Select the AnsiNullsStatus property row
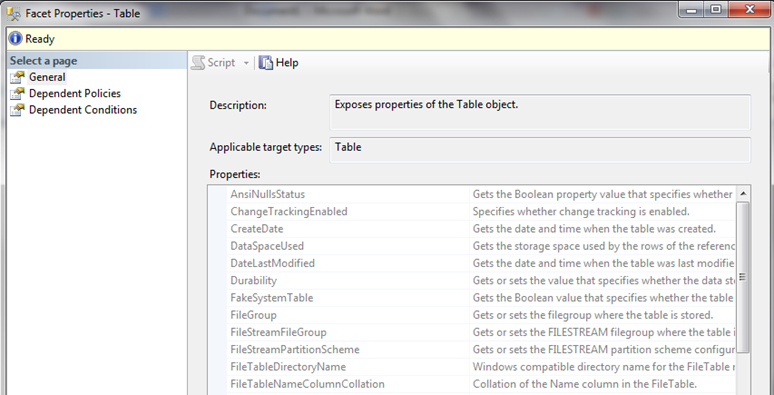This screenshot has height=395, width=774. [472, 194]
